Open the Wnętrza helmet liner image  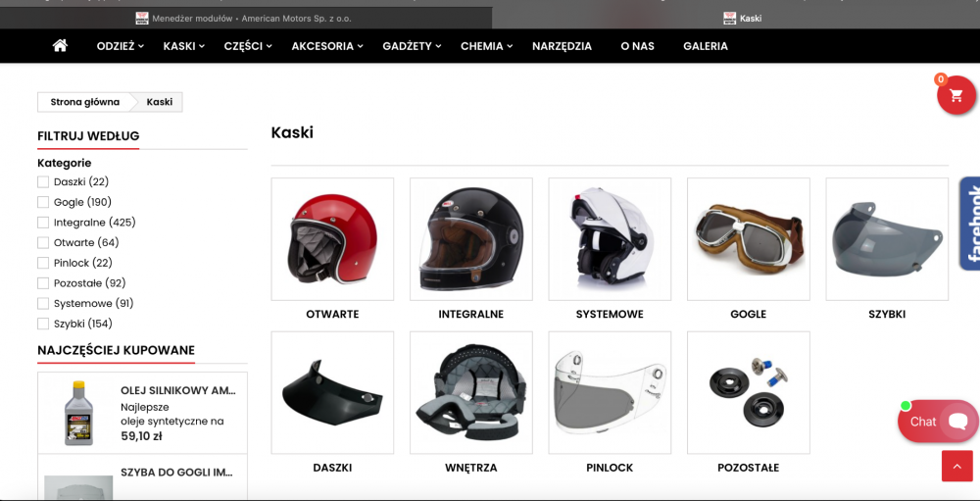471,392
